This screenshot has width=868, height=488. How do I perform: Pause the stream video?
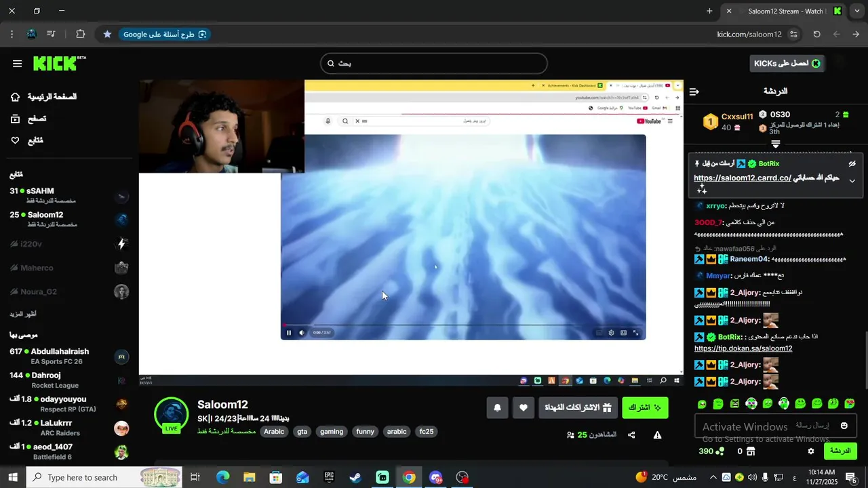coord(289,333)
